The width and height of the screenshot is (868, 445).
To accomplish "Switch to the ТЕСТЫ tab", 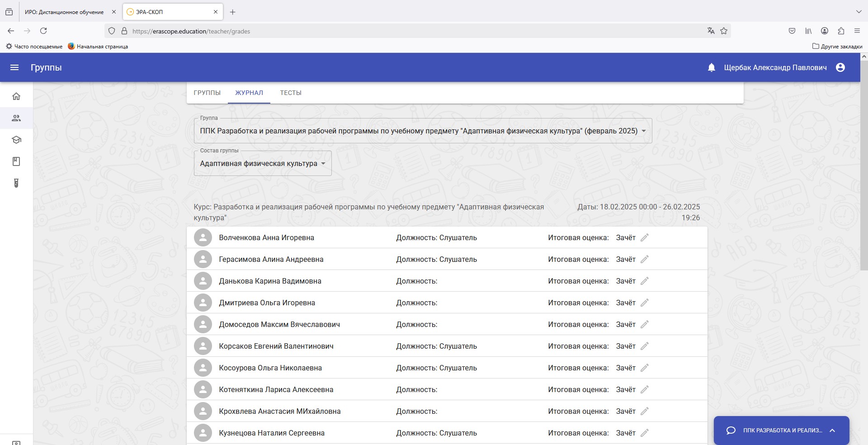I will (291, 93).
